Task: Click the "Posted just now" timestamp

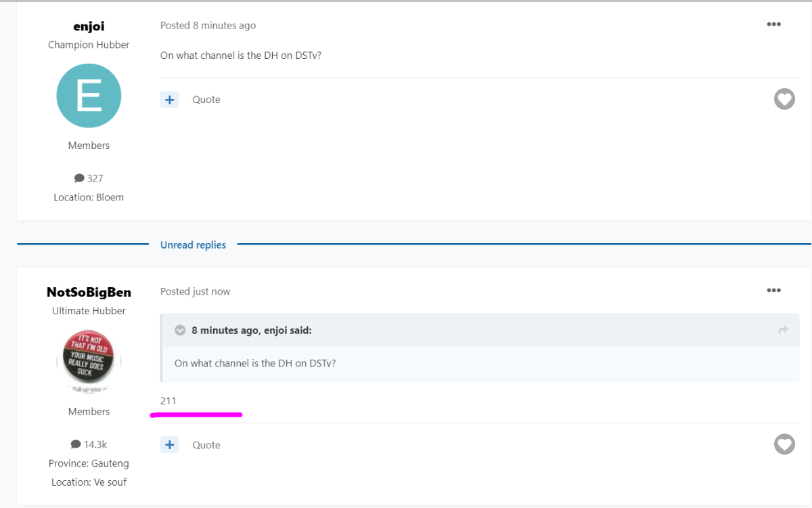Action: coord(195,291)
